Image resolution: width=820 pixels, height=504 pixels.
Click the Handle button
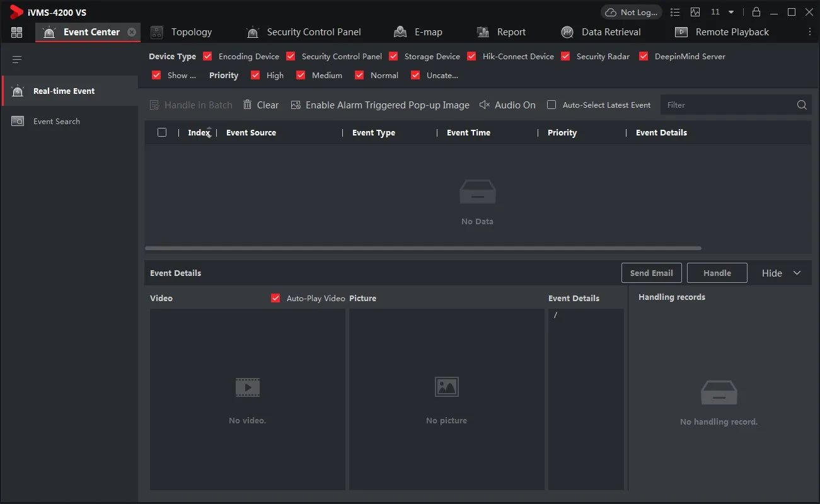point(717,273)
